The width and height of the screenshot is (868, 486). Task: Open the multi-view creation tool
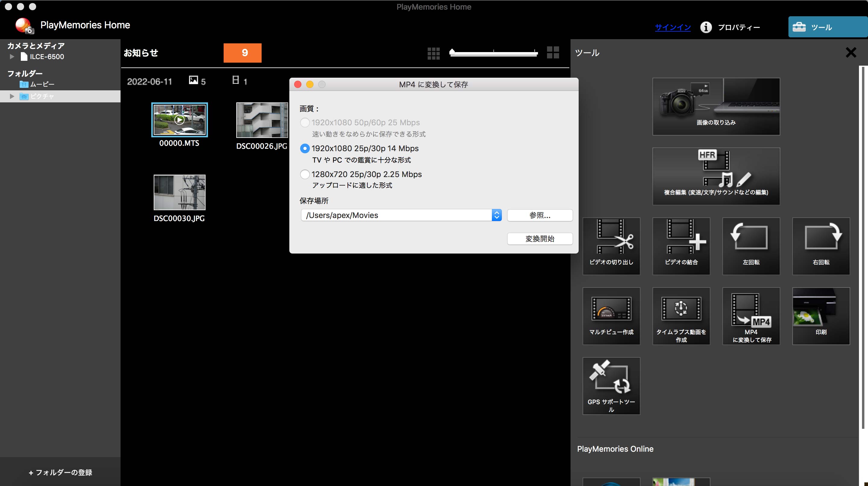tap(611, 316)
